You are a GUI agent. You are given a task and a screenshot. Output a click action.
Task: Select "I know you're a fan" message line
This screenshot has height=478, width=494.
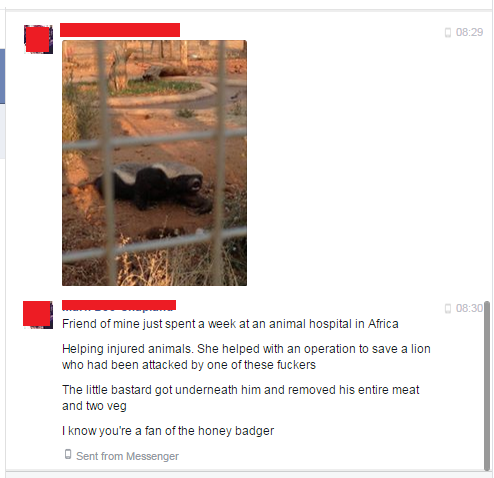168,431
